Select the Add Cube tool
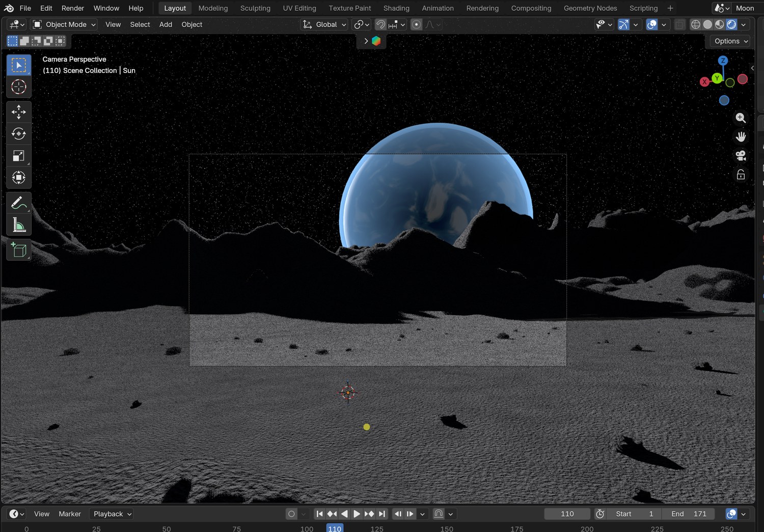The width and height of the screenshot is (764, 532). click(19, 250)
